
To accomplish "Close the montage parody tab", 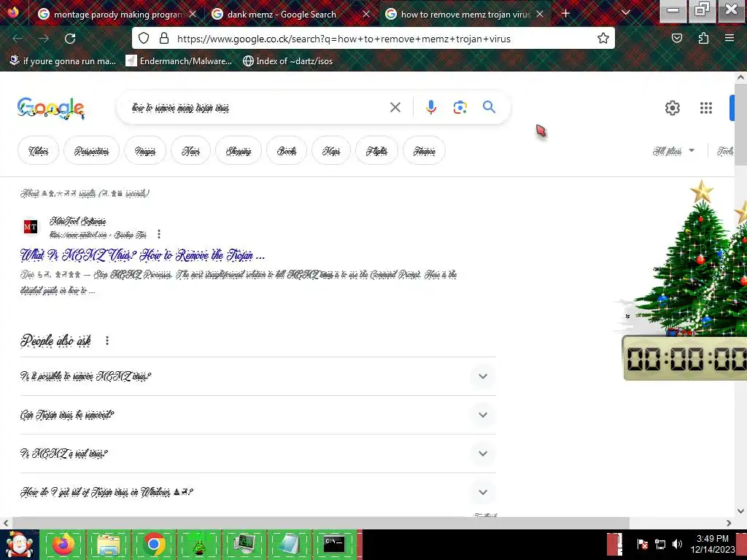I will (x=193, y=15).
